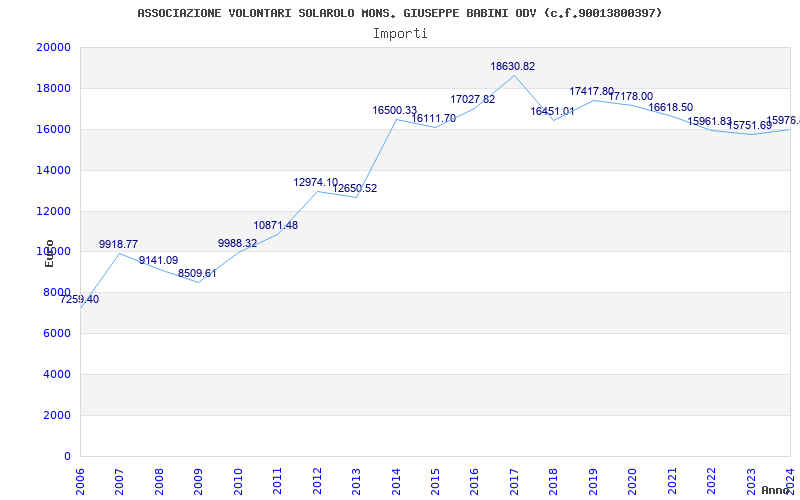
Task: Click the y-axis value 2000
Action: (x=57, y=415)
